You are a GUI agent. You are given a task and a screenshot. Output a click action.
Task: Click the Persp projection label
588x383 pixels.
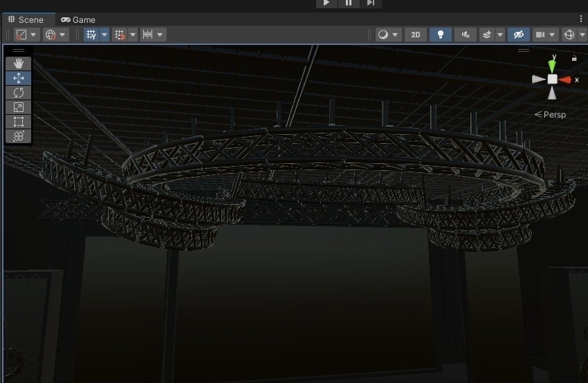click(x=550, y=115)
